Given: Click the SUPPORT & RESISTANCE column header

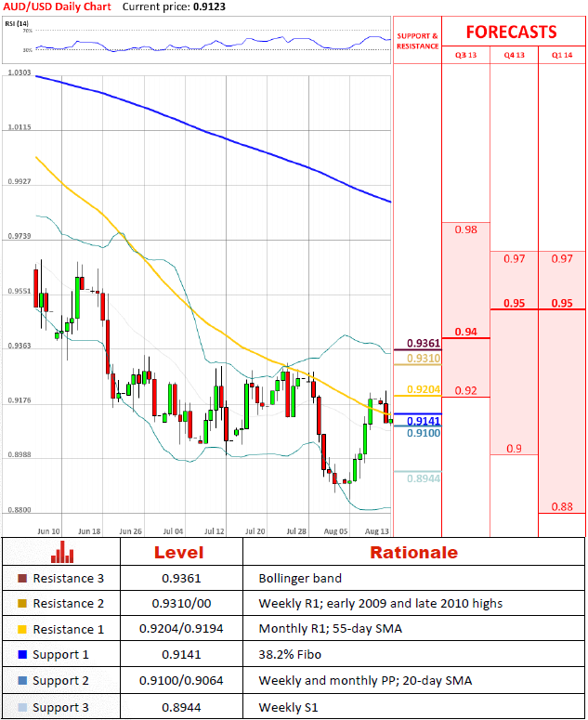Looking at the screenshot, I should 417,41.
